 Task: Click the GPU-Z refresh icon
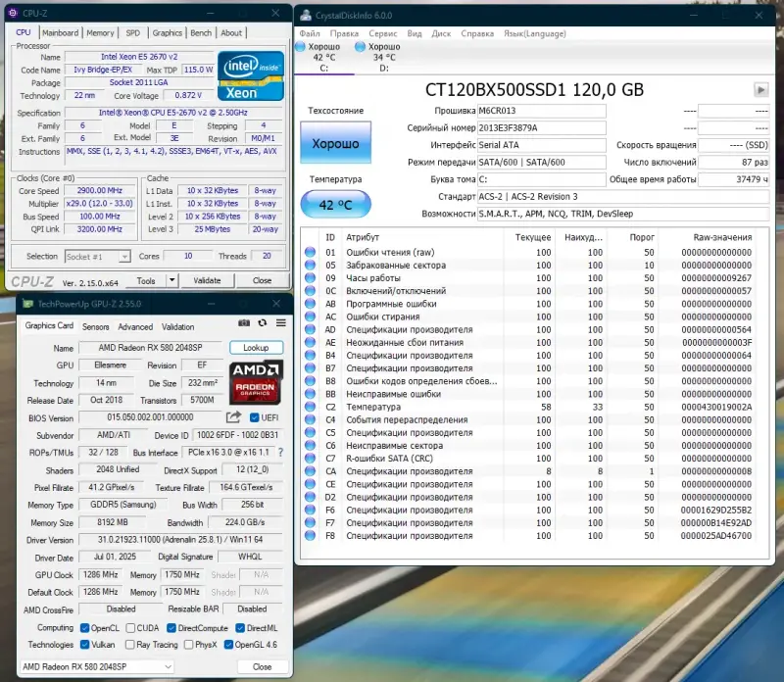pyautogui.click(x=264, y=323)
